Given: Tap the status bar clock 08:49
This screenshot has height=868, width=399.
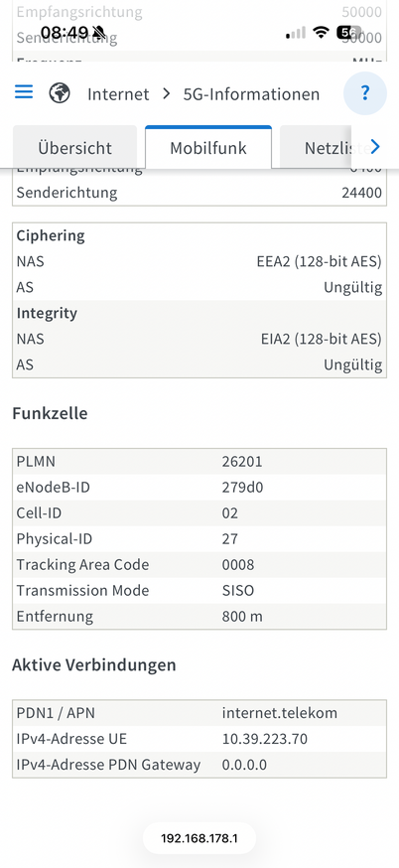Looking at the screenshot, I should coord(65,31).
